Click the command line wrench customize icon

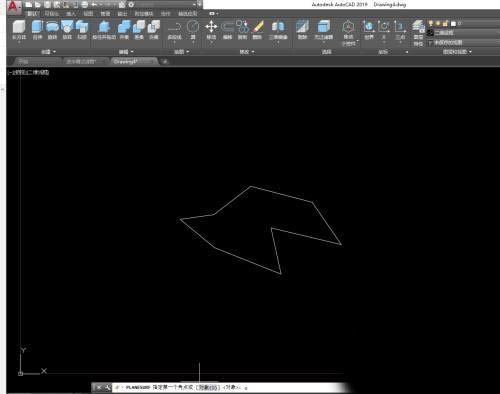click(x=108, y=387)
